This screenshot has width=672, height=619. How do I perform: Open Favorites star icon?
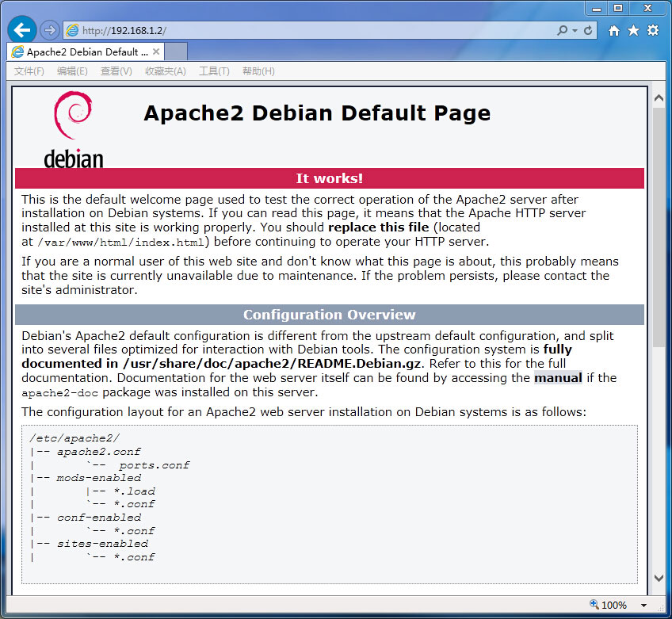coord(633,30)
